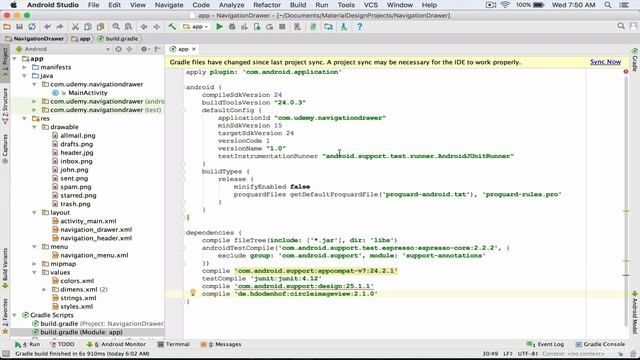640x360 pixels.
Task: Collapse the res folder
Action: [25, 118]
